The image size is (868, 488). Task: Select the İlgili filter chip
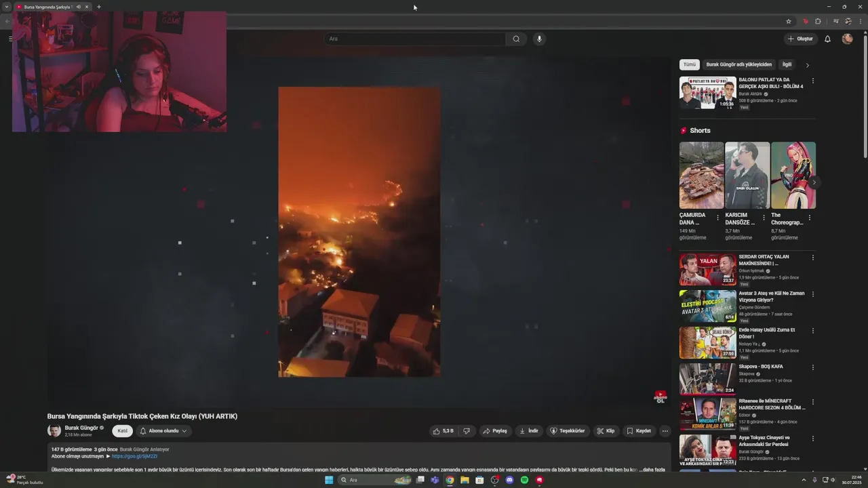click(787, 64)
